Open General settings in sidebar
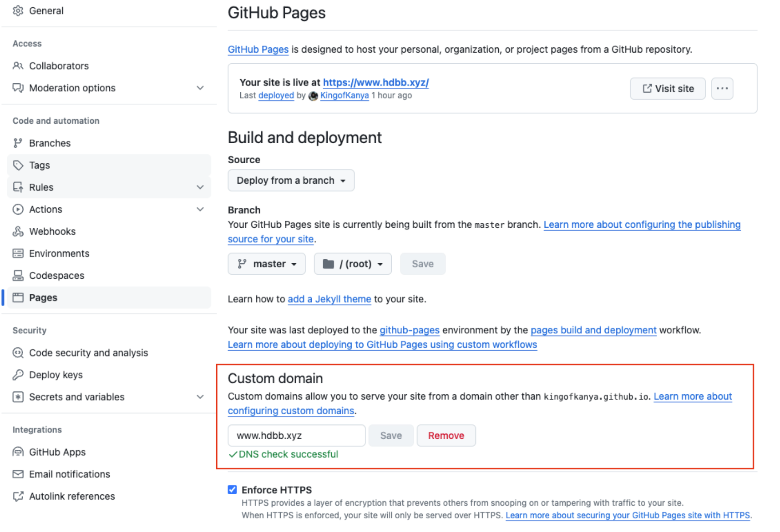The width and height of the screenshot is (780, 532). tap(109, 10)
